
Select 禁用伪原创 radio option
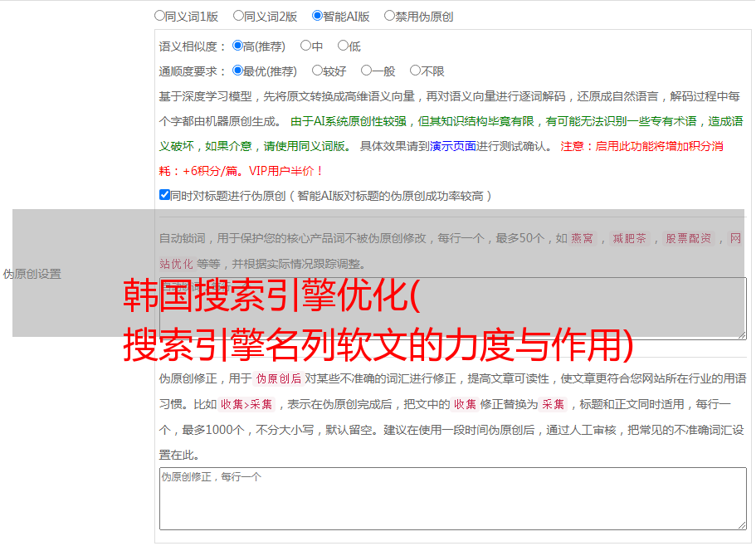tap(389, 16)
